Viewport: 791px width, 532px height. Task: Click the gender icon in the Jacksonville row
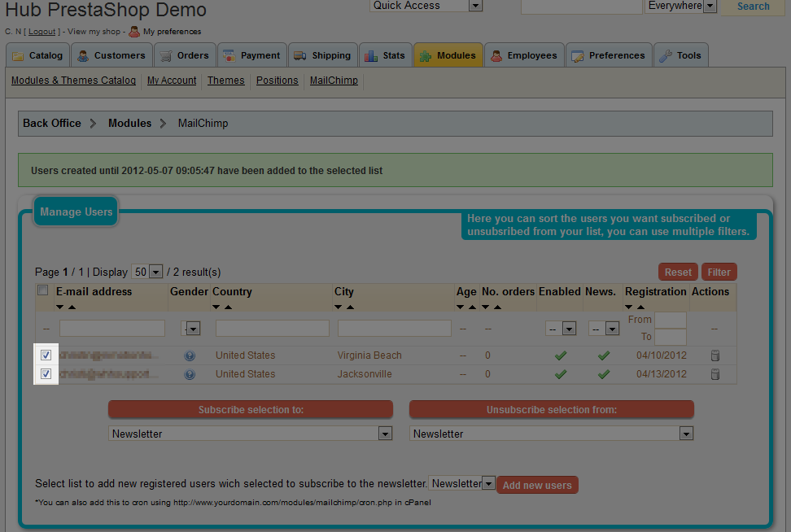click(190, 374)
